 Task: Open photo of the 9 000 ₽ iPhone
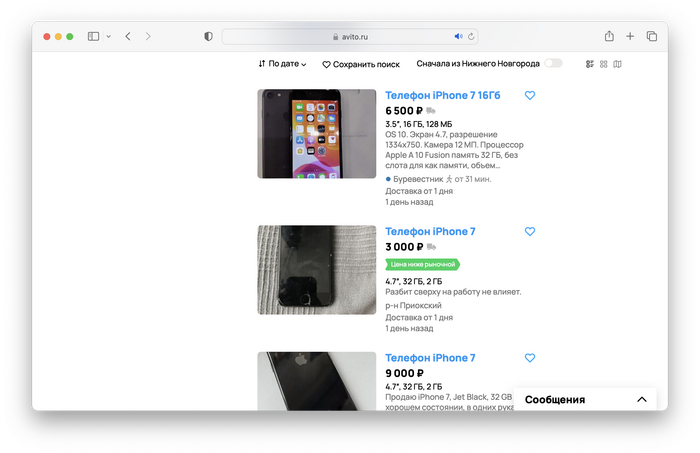click(317, 381)
